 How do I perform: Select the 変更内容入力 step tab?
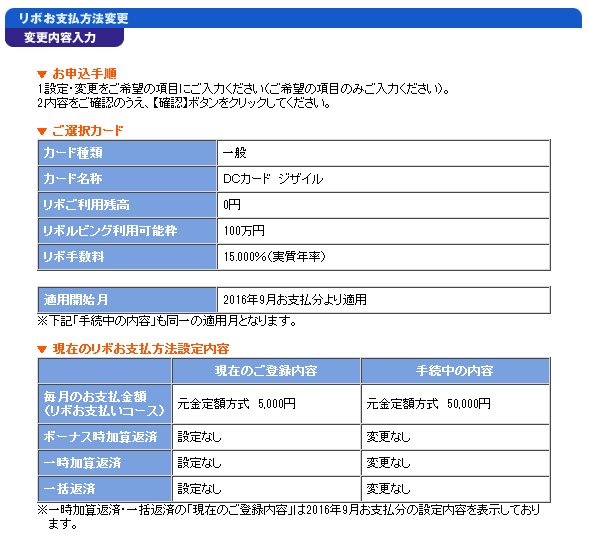(64, 38)
